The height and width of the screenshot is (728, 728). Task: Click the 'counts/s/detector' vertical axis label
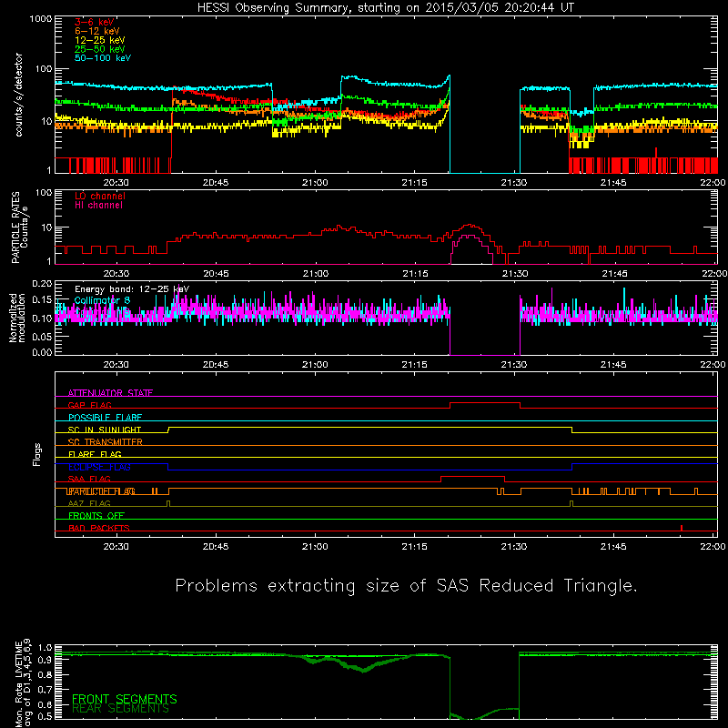click(18, 95)
